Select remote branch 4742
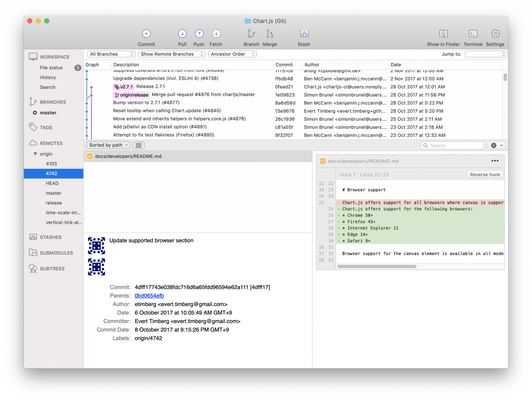The image size is (532, 400). (54, 174)
